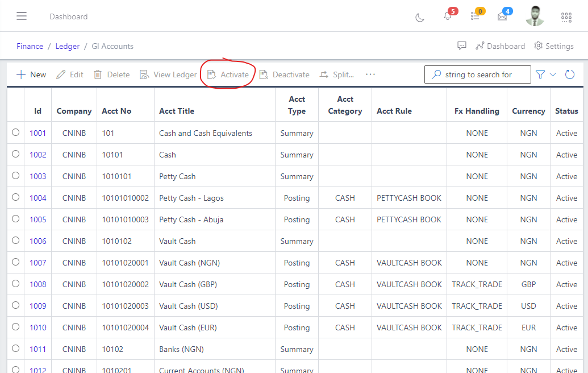The height and width of the screenshot is (373, 588).
Task: Select the row for account 1004
Action: click(x=15, y=197)
